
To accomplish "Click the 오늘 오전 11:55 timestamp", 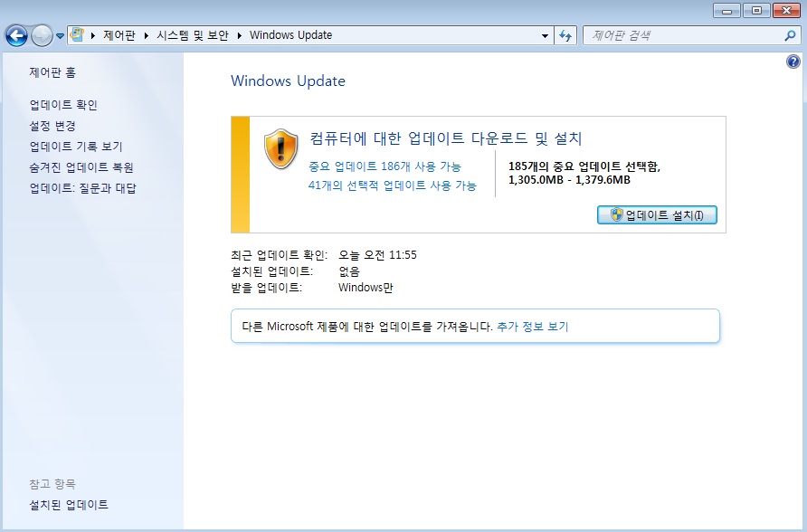I will (377, 255).
